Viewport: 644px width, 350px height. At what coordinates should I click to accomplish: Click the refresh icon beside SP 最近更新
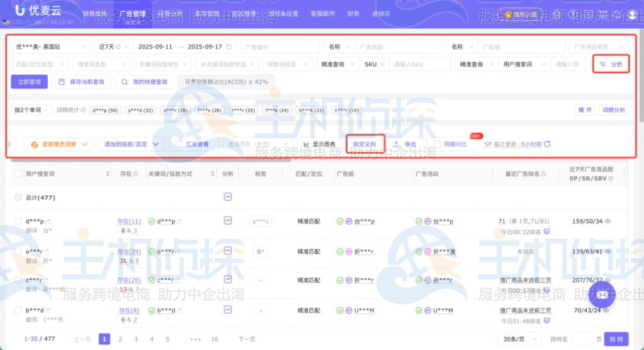tap(547, 144)
